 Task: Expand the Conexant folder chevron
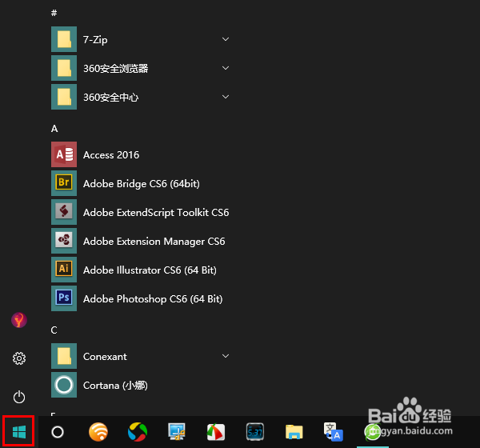(226, 356)
